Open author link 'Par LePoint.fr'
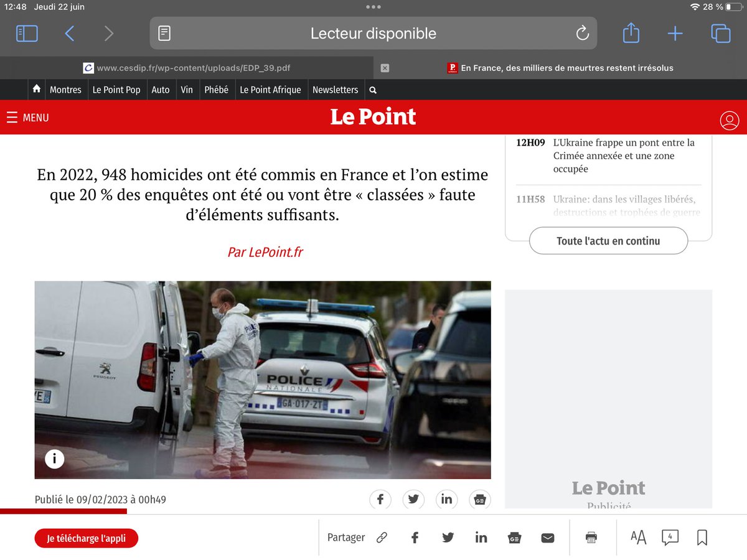The width and height of the screenshot is (747, 560). pyautogui.click(x=265, y=252)
